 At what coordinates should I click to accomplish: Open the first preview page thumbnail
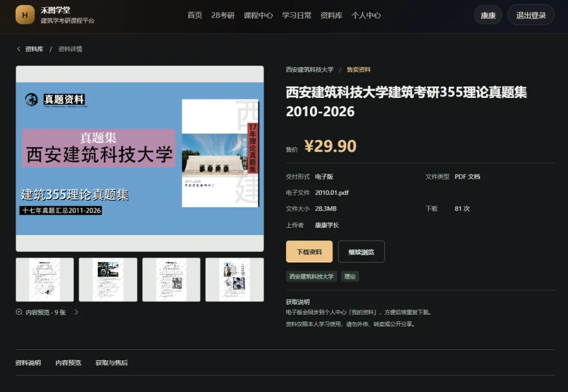pos(45,280)
